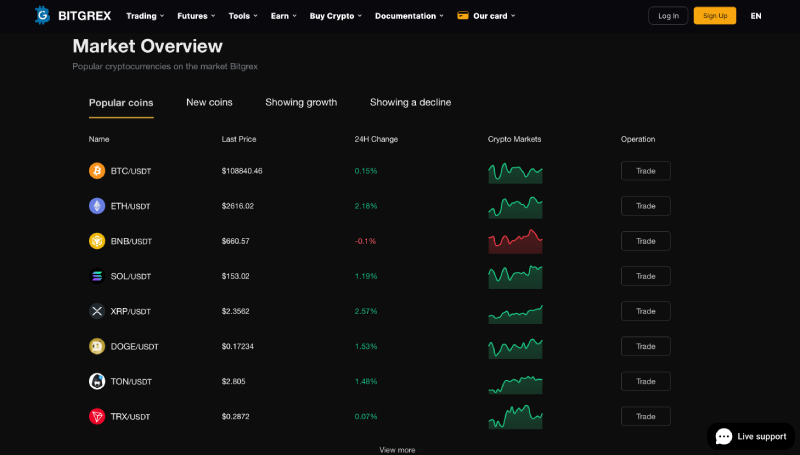The image size is (800, 455).
Task: Click the TON/USDT pair name
Action: [x=131, y=382]
